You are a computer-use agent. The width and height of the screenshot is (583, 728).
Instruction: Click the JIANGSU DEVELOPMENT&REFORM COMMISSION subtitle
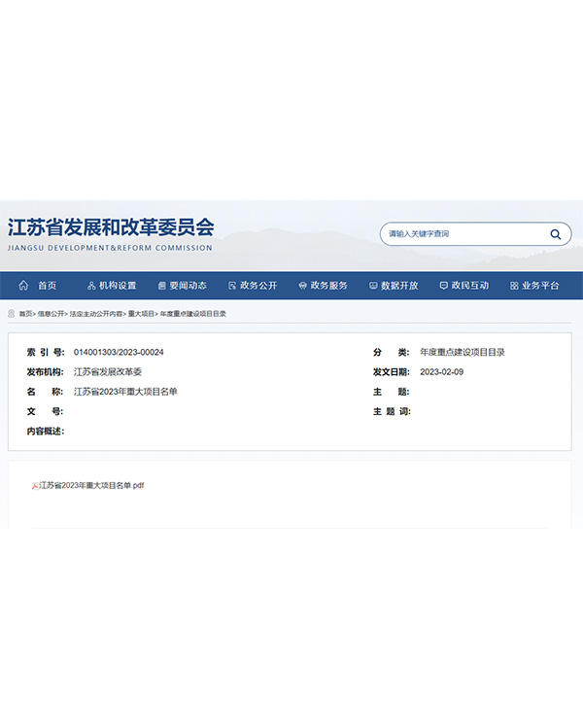[110, 248]
